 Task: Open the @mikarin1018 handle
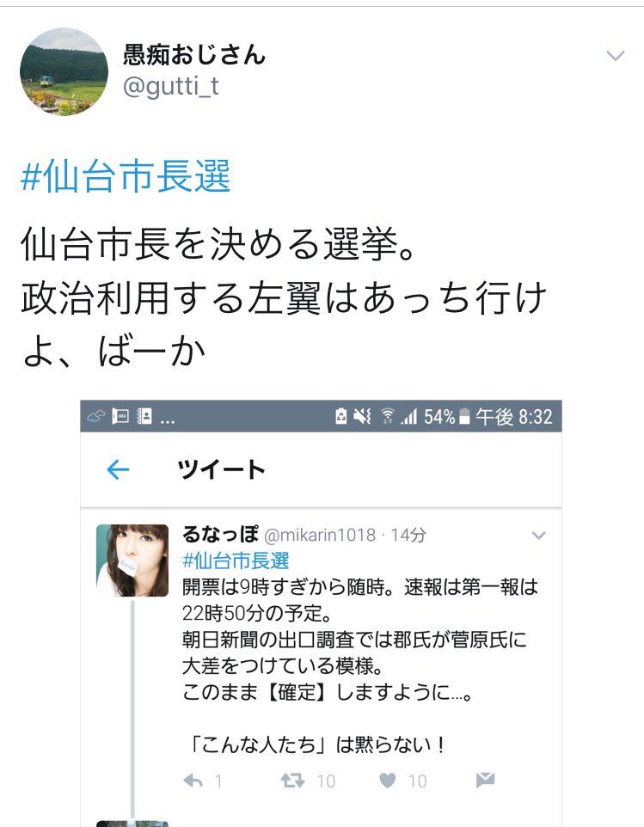point(320,535)
